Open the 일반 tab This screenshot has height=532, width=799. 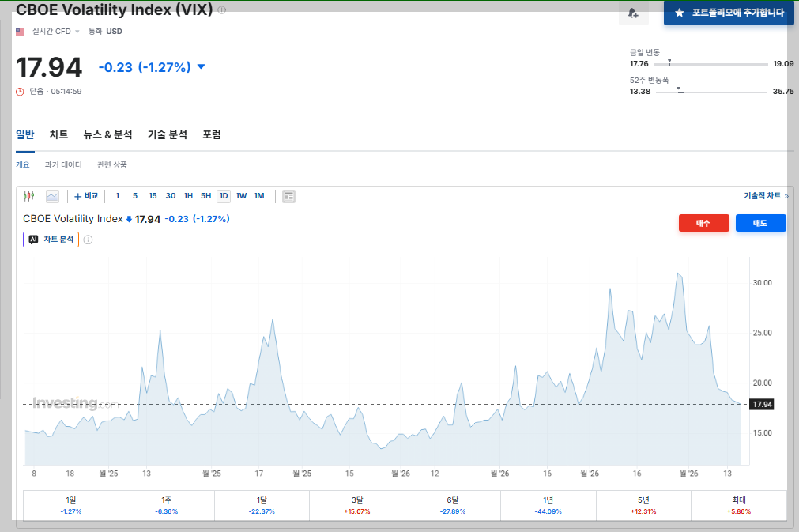coord(25,134)
